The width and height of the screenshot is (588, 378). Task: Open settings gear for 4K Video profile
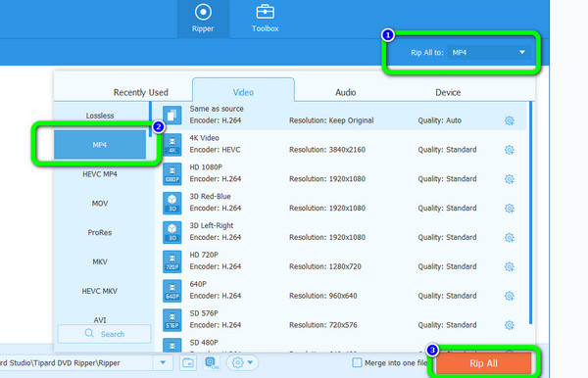[x=509, y=150]
